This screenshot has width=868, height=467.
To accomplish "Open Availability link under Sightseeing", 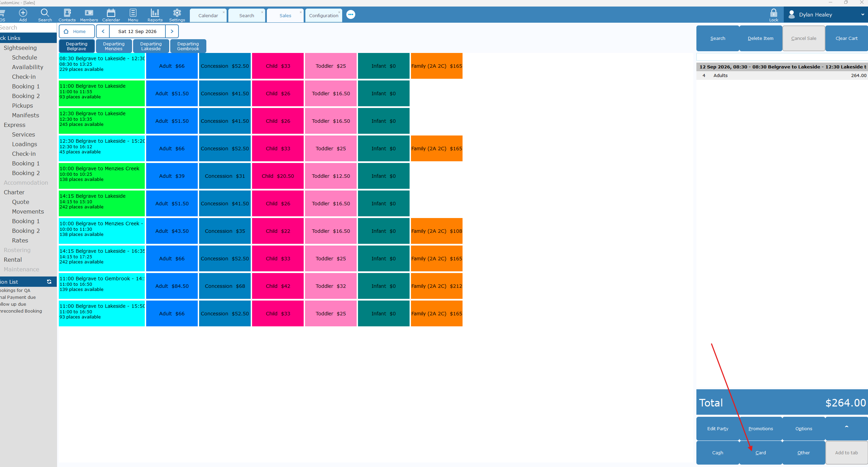I will [28, 67].
